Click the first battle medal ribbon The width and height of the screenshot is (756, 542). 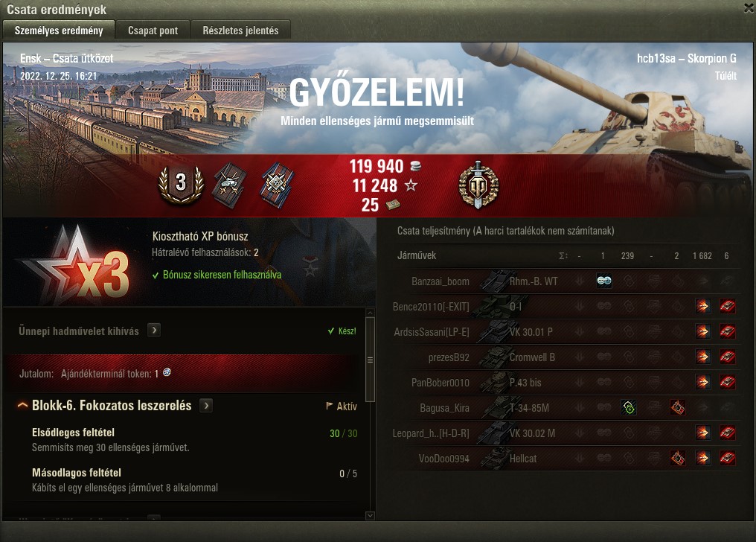229,185
